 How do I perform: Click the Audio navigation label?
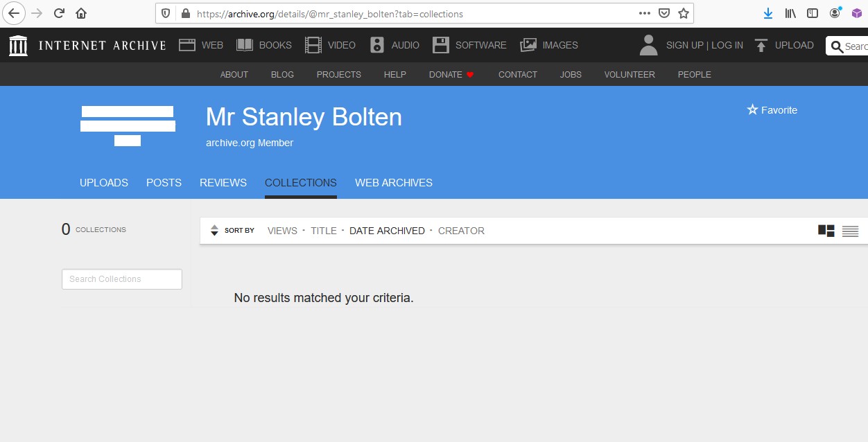[x=406, y=45]
